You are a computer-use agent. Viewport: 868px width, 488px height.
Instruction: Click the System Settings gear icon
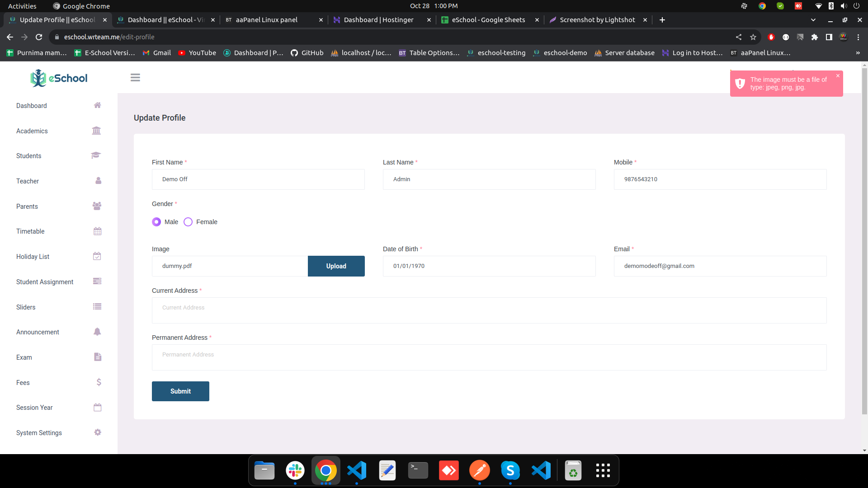(x=98, y=432)
